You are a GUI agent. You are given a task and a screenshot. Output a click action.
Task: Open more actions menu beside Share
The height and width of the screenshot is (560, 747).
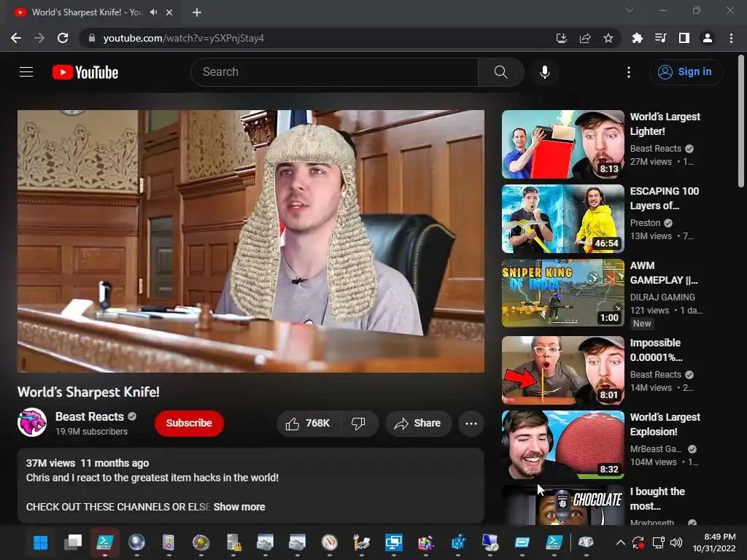[x=471, y=424]
